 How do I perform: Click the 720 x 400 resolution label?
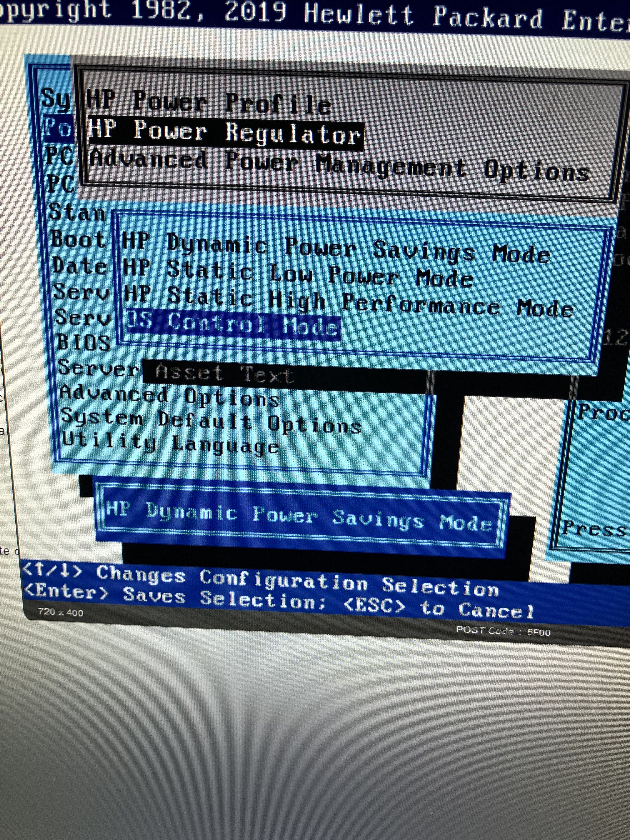click(x=60, y=612)
